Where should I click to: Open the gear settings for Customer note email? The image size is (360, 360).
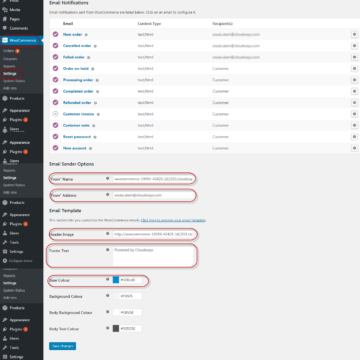[x=354, y=125]
